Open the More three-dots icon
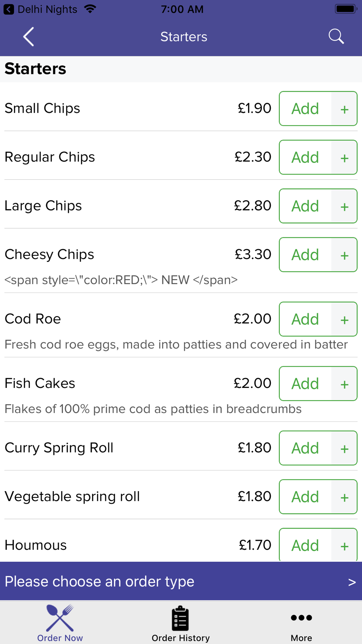 [301, 618]
